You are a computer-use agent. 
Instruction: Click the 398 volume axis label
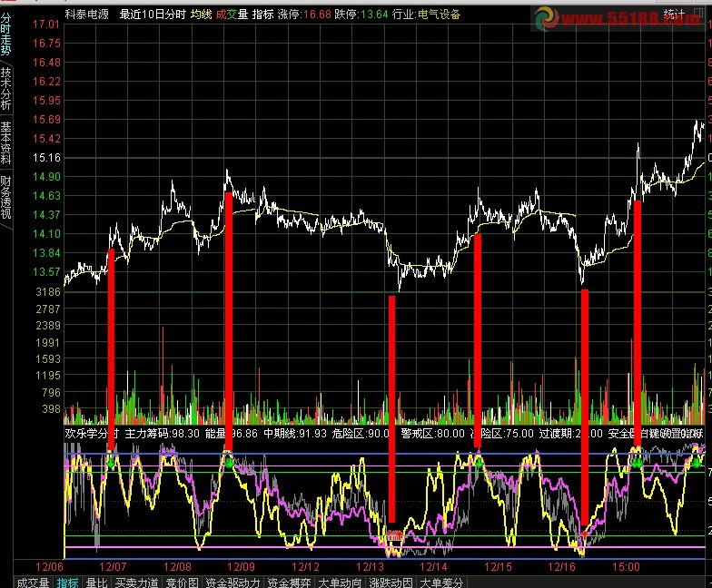pos(51,409)
